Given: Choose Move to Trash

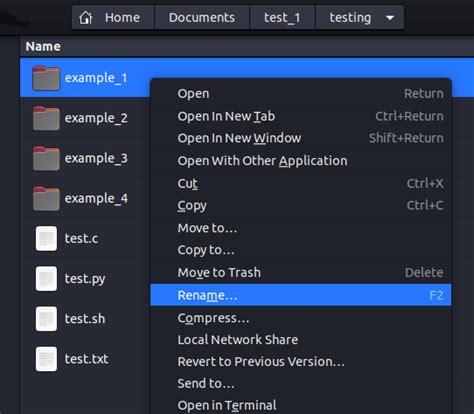Looking at the screenshot, I should click(301, 273).
